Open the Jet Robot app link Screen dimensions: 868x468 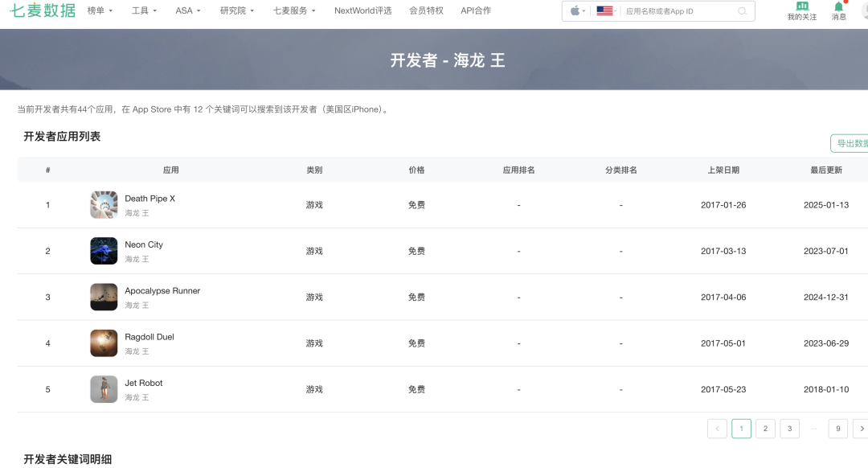pyautogui.click(x=143, y=383)
